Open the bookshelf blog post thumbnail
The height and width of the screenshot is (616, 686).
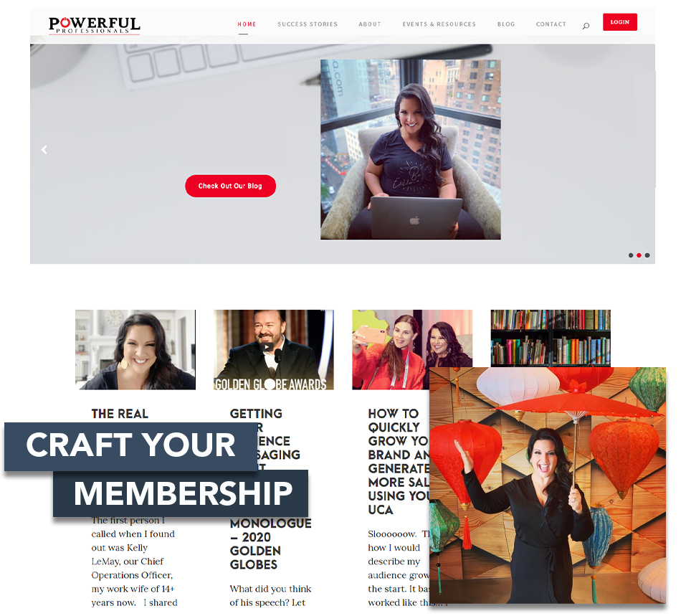coord(551,338)
